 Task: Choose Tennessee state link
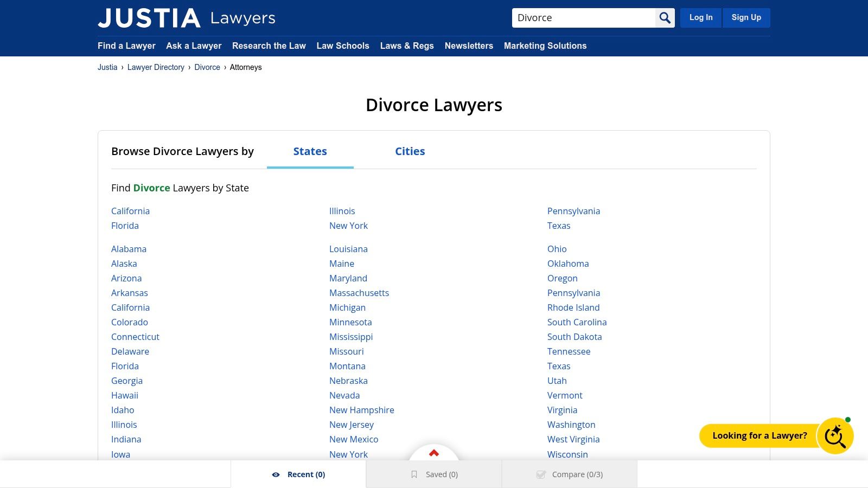569,351
